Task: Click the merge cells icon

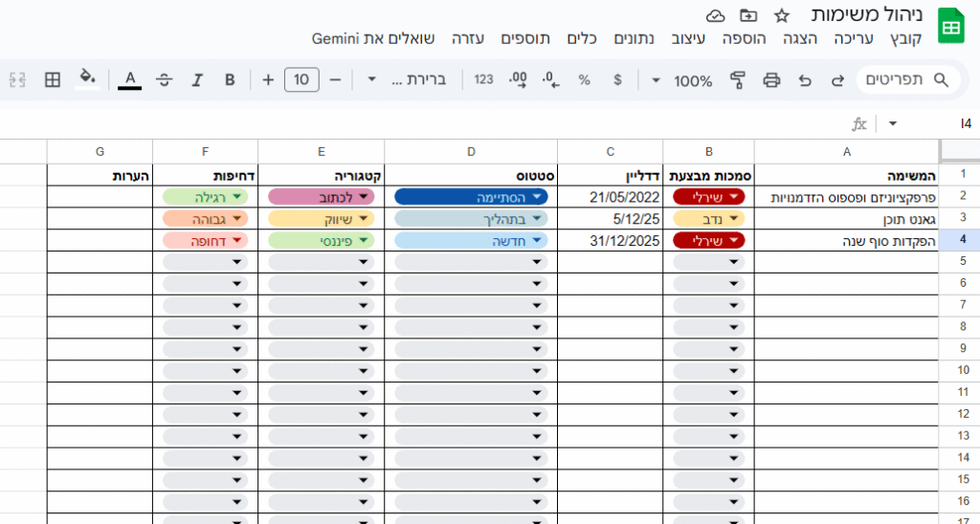Action: point(17,80)
